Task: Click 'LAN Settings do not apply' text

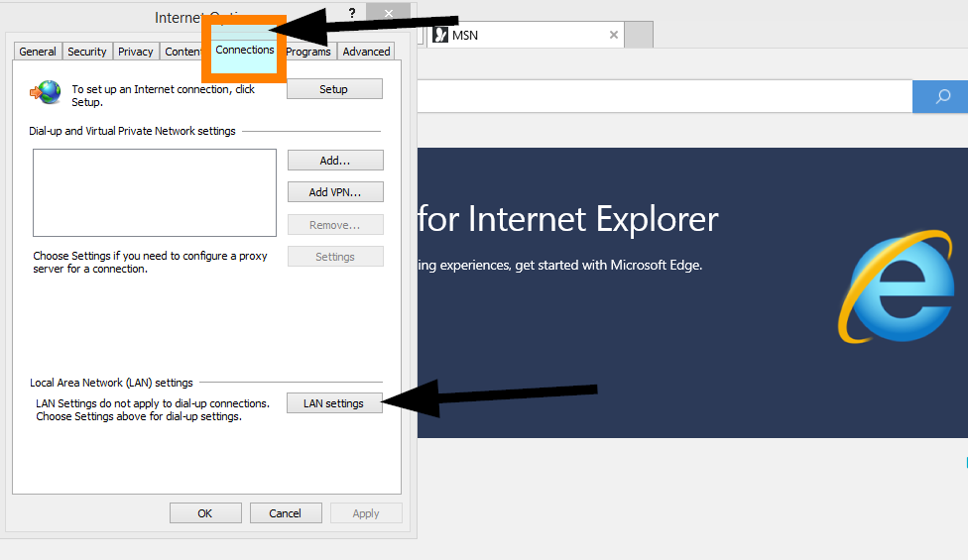Action: click(153, 409)
